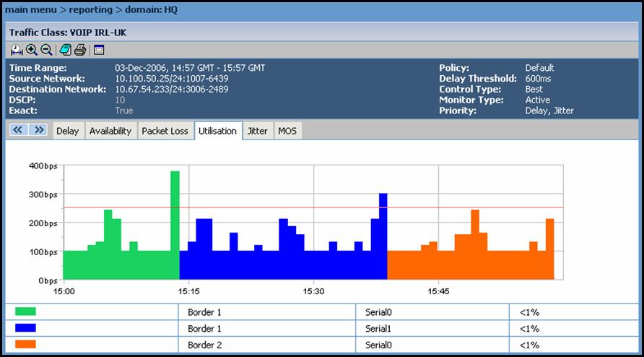This screenshot has height=357, width=644.
Task: Select the Packet Loss tab
Action: tap(165, 131)
